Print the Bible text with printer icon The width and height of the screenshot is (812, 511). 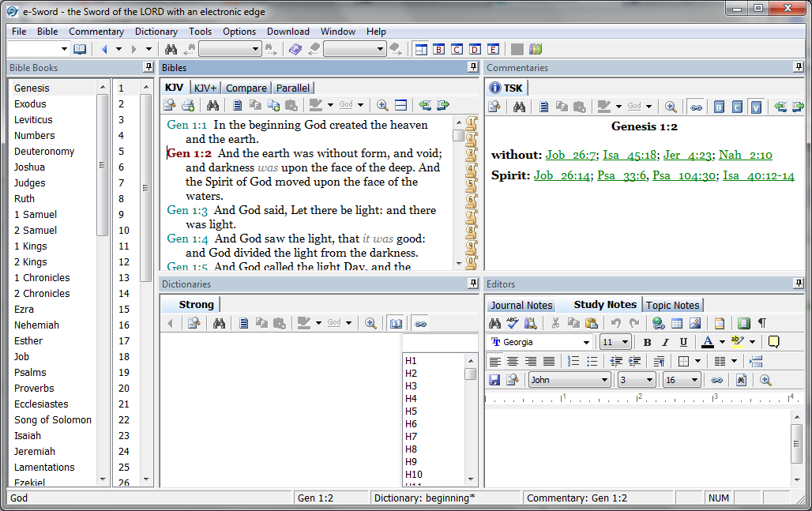[x=188, y=105]
